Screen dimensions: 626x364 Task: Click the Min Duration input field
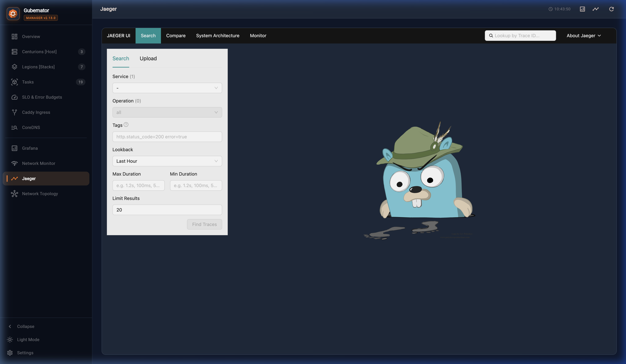tap(196, 185)
